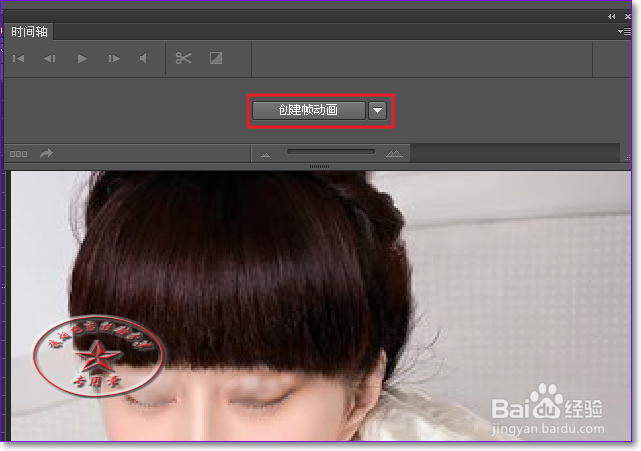Select the 时间轴 panel tab

click(29, 32)
